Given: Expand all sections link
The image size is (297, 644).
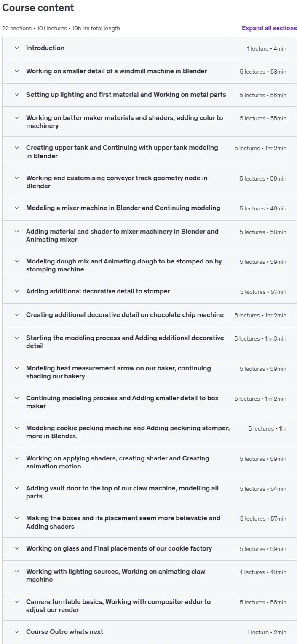Looking at the screenshot, I should [x=269, y=28].
